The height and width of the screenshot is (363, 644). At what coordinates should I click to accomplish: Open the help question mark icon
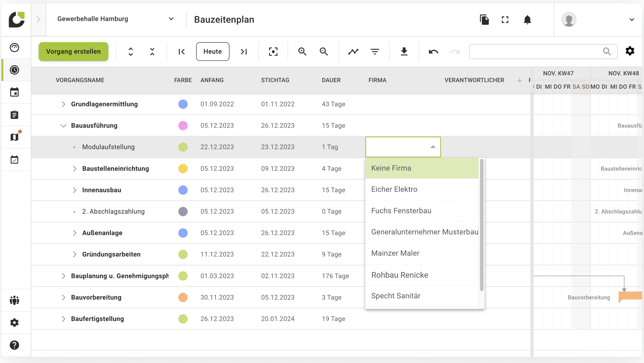(14, 345)
